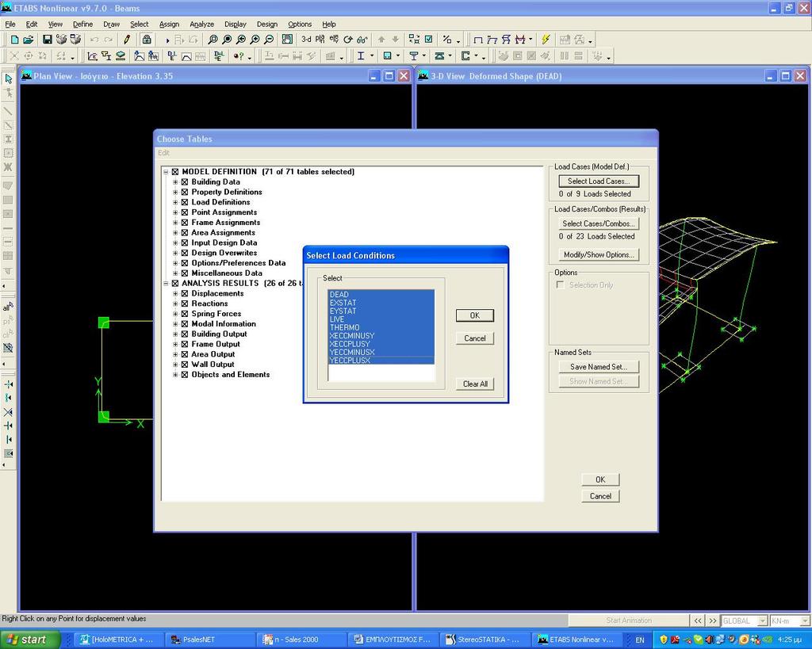This screenshot has width=812, height=649.
Task: Click the Rotate 3D View icon
Action: (348, 40)
